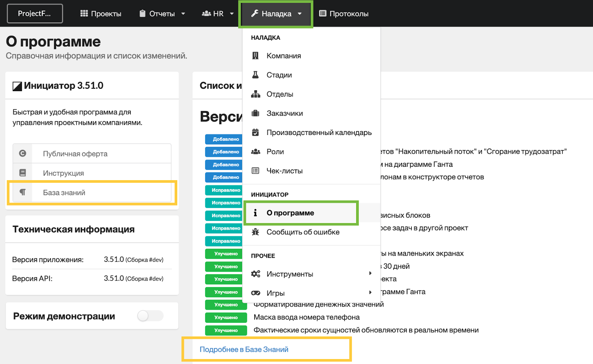
Task: Expand the Игры submenu arrow
Action: 370,292
